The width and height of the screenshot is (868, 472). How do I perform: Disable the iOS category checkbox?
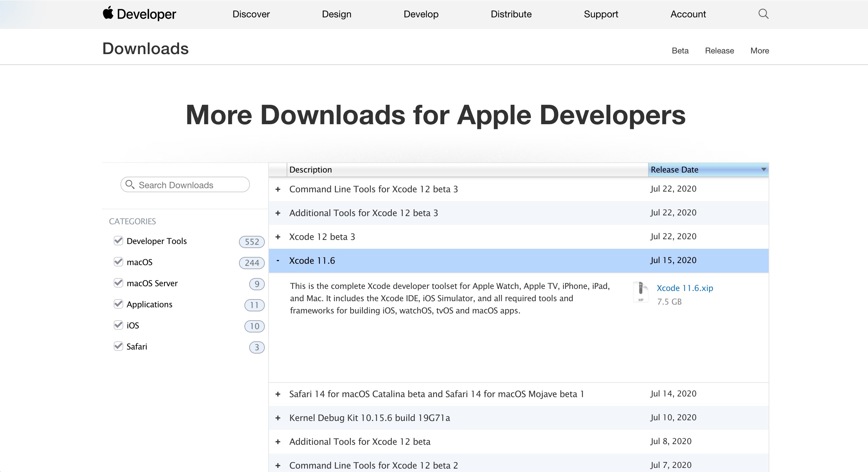118,325
